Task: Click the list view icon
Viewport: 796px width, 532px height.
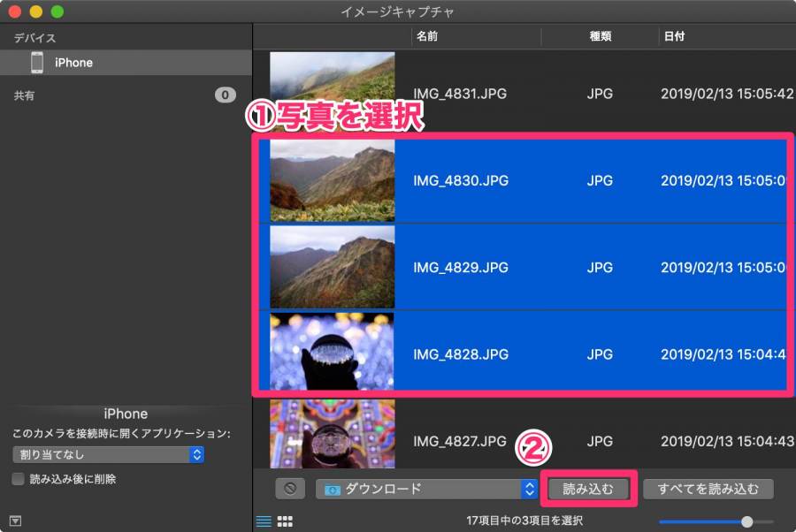Action: click(264, 521)
